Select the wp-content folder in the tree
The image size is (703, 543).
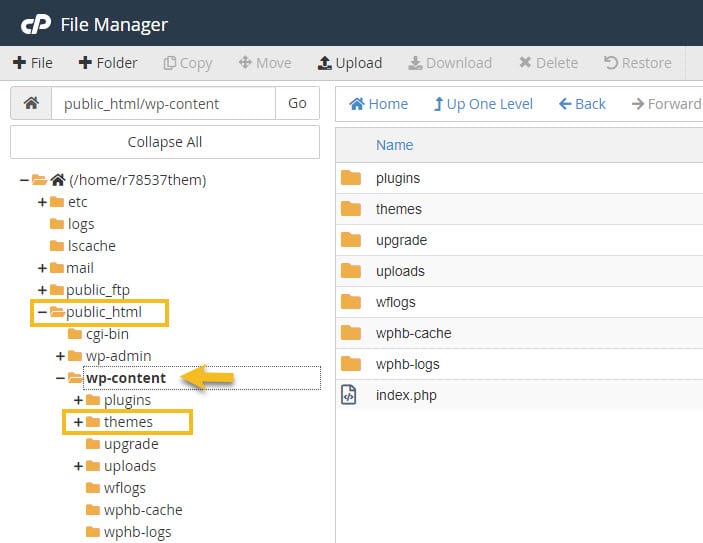[126, 378]
